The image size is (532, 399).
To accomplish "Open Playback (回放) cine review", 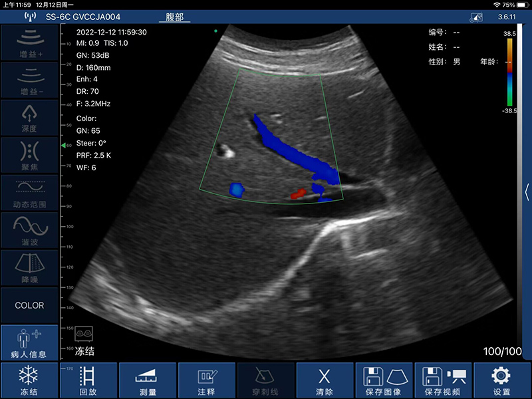I will click(88, 380).
